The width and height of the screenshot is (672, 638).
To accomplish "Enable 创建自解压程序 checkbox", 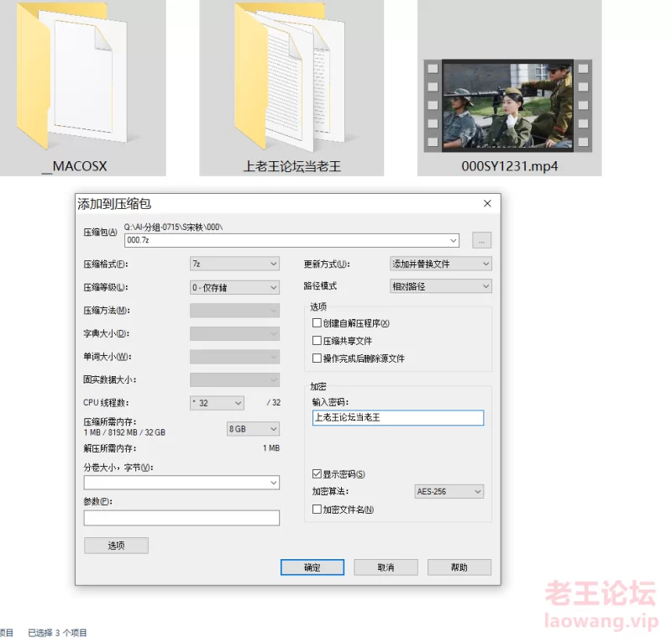I will 317,323.
